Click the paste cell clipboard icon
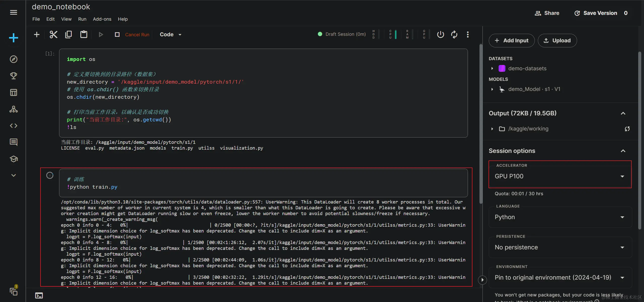 (84, 35)
